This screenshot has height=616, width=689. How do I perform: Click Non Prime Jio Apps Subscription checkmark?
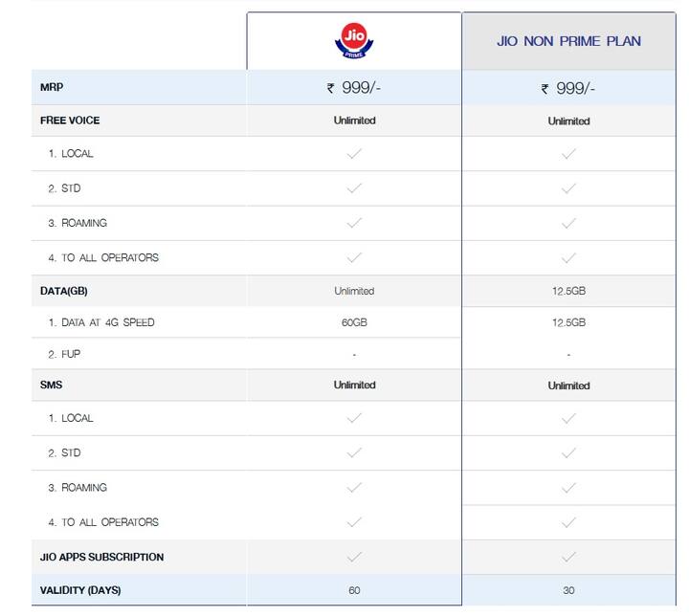tap(568, 557)
